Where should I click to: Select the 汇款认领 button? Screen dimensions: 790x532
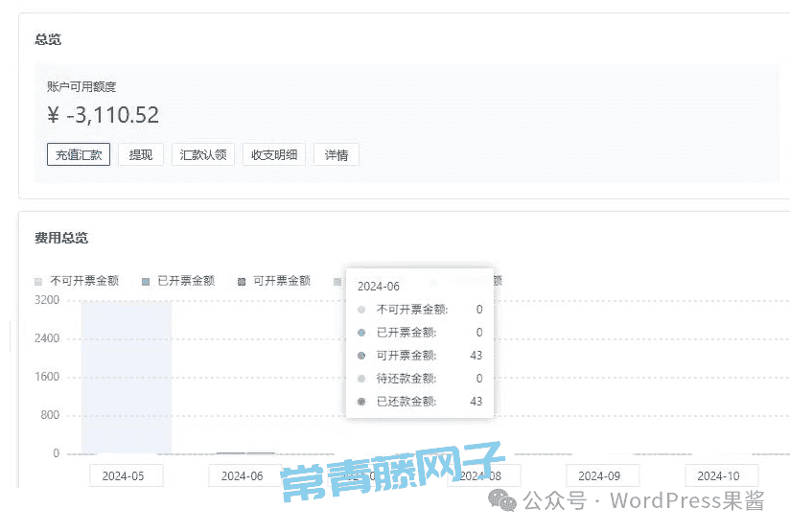tap(203, 154)
